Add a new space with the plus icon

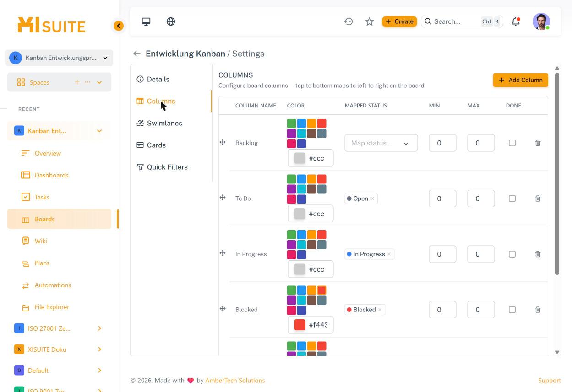(77, 82)
